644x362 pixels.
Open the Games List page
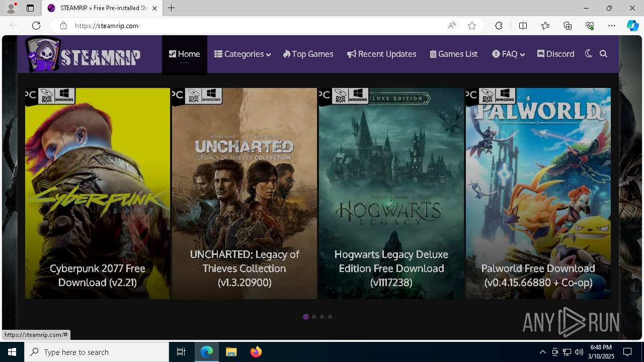[454, 54]
